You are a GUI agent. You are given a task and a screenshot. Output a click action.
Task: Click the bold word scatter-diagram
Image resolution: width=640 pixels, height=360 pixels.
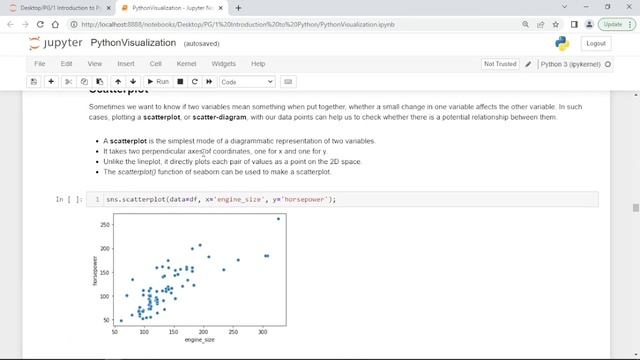219,117
